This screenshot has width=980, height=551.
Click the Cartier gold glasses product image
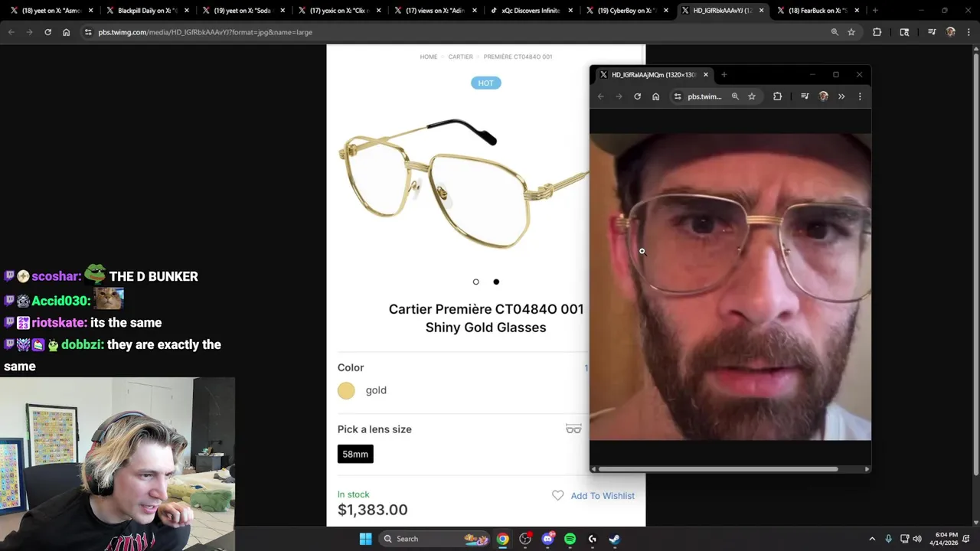tap(465, 184)
